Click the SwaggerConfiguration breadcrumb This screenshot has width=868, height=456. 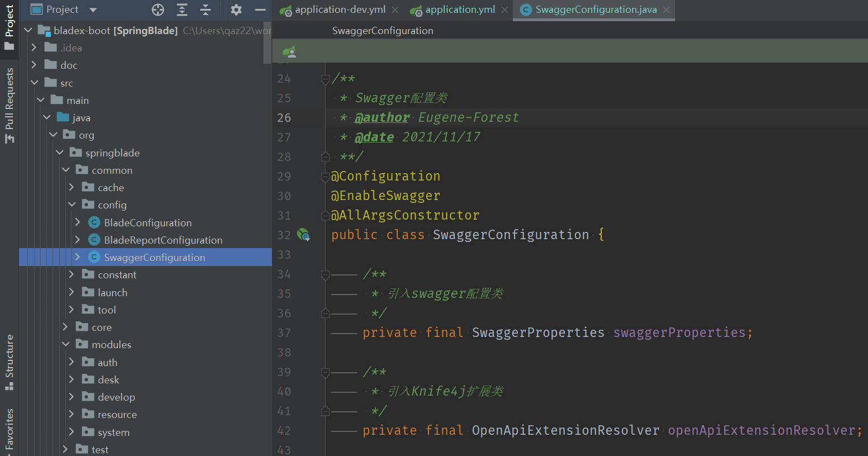383,31
